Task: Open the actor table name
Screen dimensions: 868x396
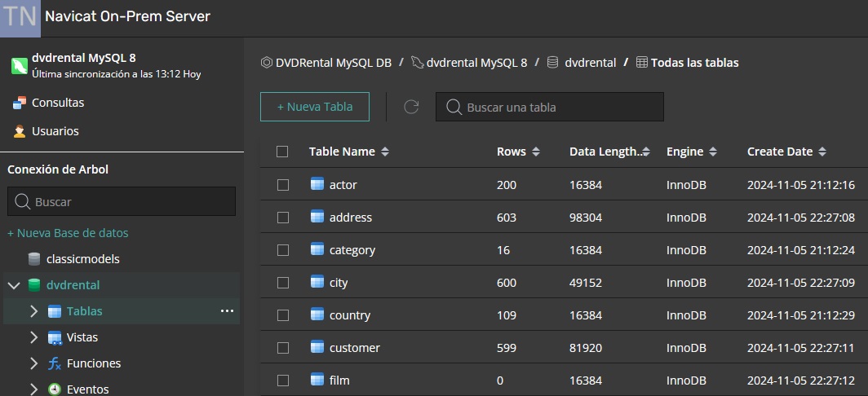Action: tap(343, 185)
